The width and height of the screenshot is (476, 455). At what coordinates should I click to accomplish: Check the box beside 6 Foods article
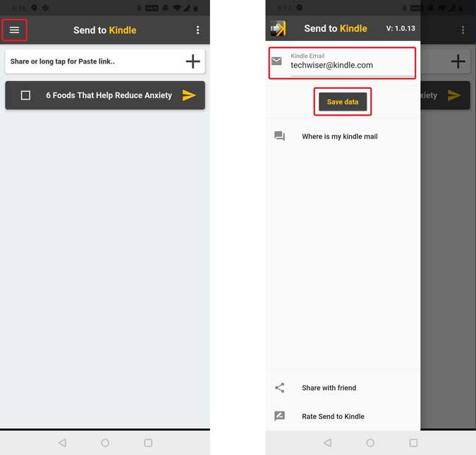pyautogui.click(x=25, y=95)
